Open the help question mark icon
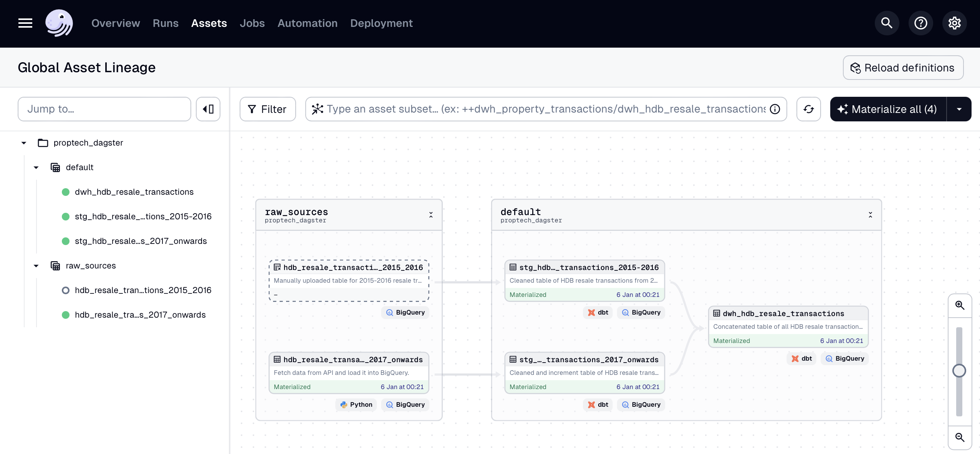980x454 pixels. point(920,23)
